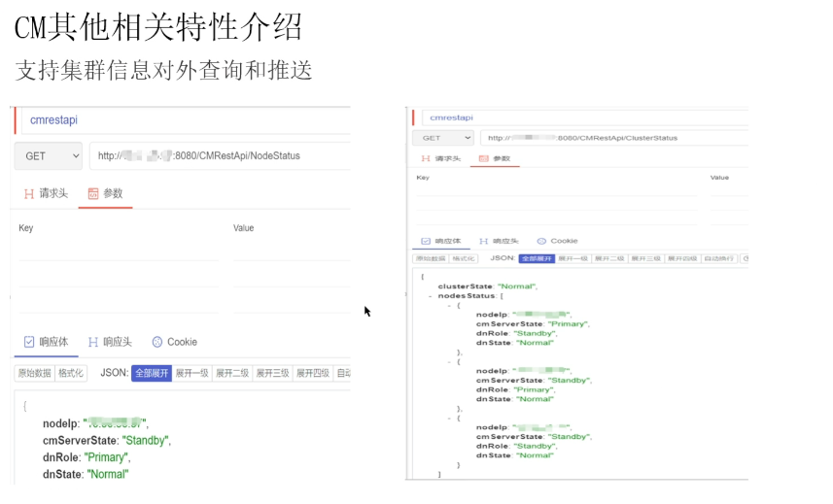Click 响应体 checkmark icon in NodeStatus panel
The height and width of the screenshot is (504, 833).
click(x=29, y=342)
